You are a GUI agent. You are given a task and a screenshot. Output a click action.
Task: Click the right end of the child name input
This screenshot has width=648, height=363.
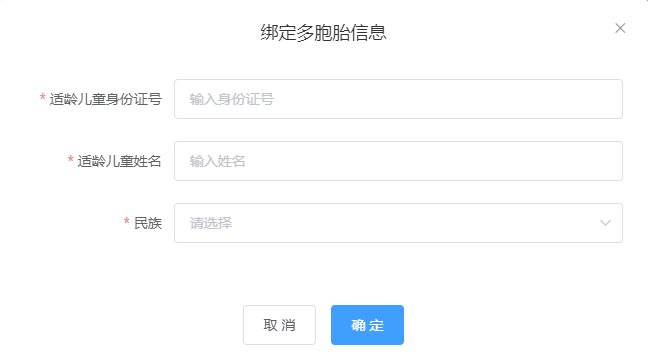[608, 161]
